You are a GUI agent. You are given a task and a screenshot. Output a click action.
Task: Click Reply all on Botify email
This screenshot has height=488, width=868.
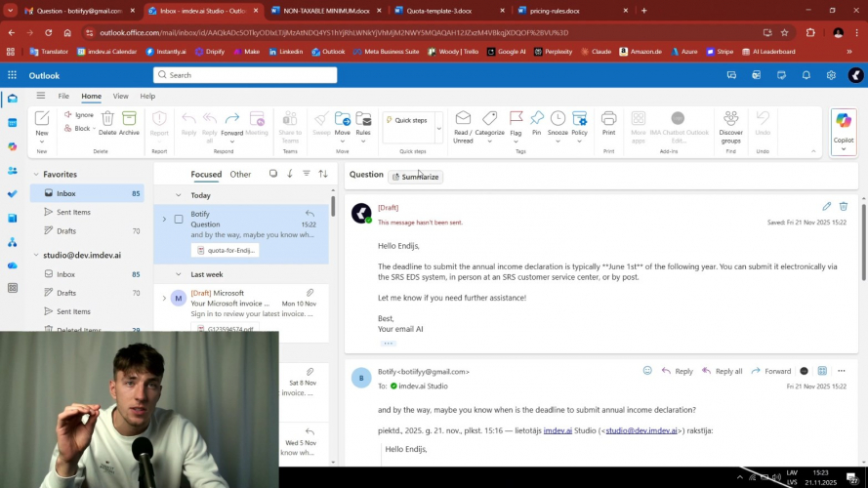tap(723, 371)
